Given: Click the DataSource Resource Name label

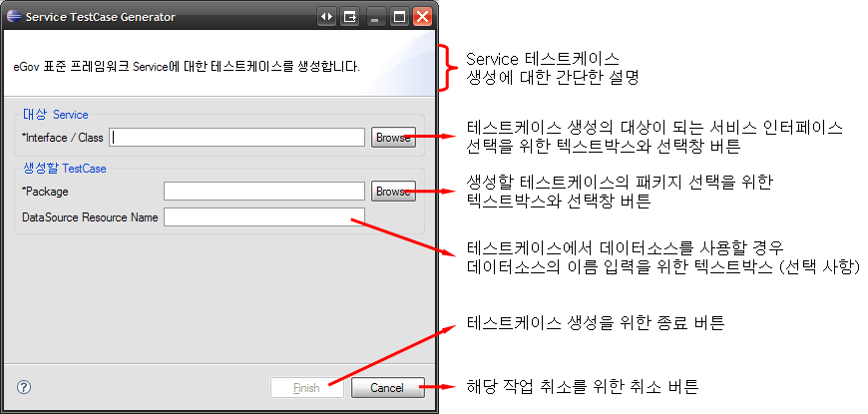Looking at the screenshot, I should [90, 216].
